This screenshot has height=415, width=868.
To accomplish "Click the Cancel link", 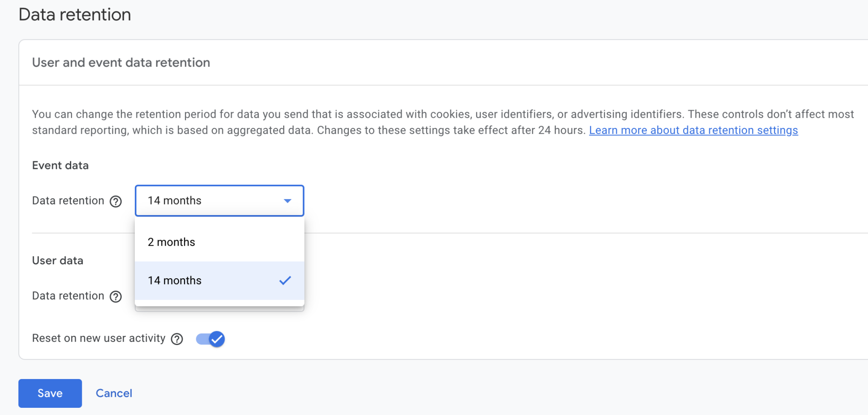I will [x=114, y=393].
